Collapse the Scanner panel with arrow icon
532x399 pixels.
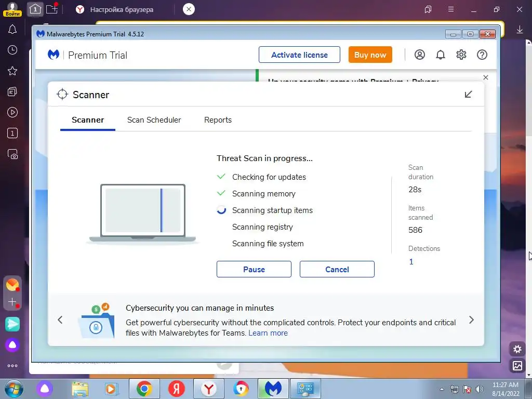point(468,95)
